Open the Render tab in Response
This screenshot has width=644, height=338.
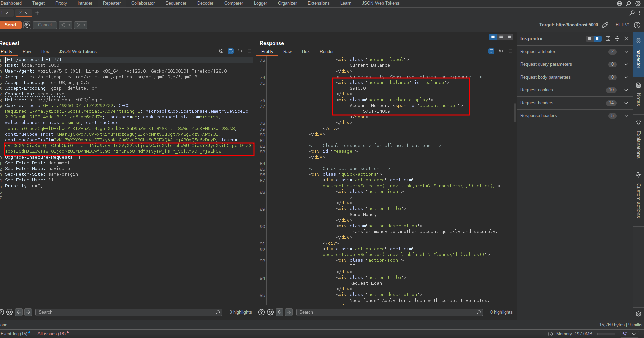[327, 51]
